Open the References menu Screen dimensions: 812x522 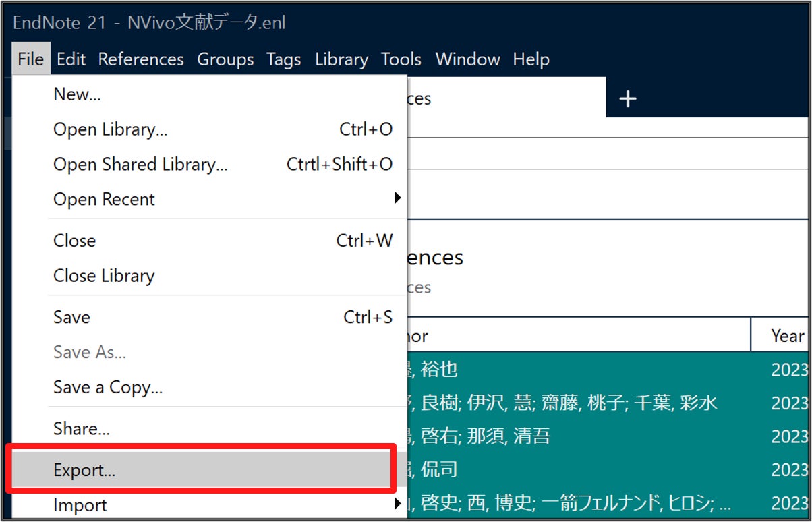point(141,59)
